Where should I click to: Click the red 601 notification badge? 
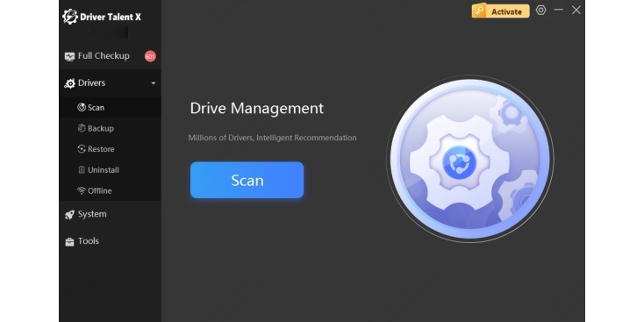pyautogui.click(x=150, y=56)
